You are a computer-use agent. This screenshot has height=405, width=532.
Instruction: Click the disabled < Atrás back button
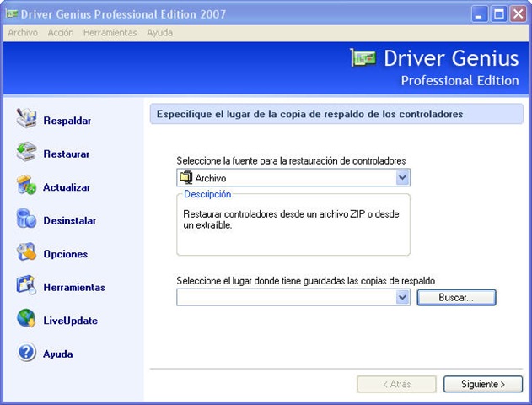point(396,384)
